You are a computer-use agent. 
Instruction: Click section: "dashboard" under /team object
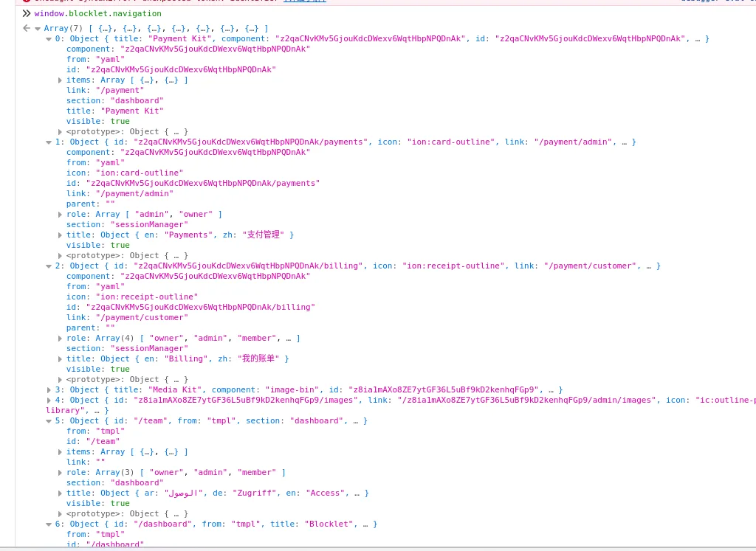coord(114,482)
